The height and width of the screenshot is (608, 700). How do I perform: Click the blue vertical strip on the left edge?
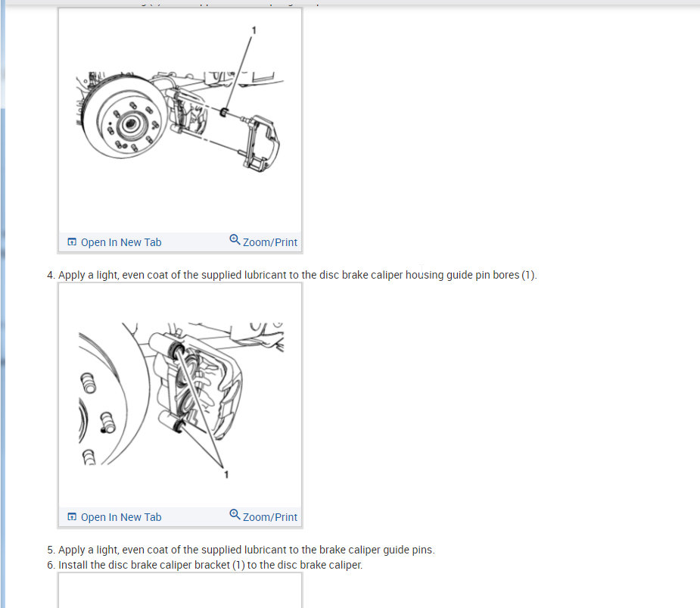pyautogui.click(x=3, y=304)
